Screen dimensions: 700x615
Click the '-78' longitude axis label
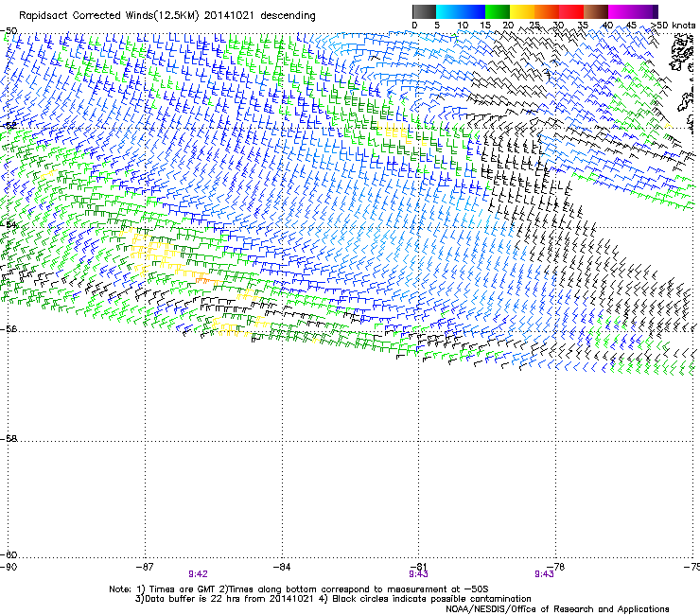(556, 567)
